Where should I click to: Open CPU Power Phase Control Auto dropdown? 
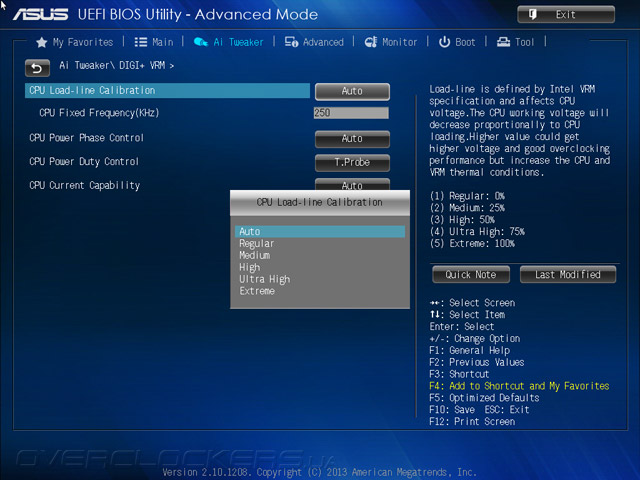tap(352, 139)
